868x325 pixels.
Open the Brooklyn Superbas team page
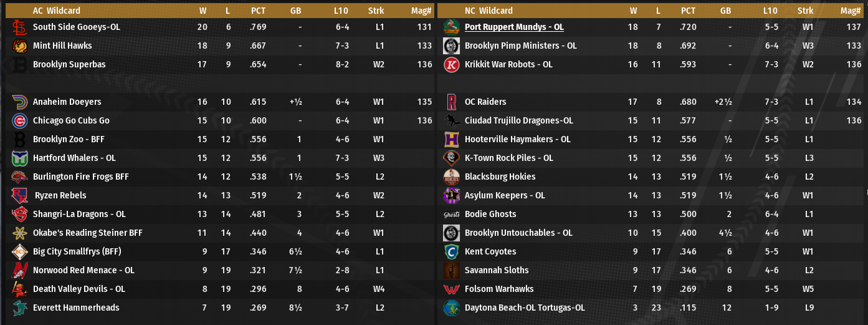tap(69, 64)
